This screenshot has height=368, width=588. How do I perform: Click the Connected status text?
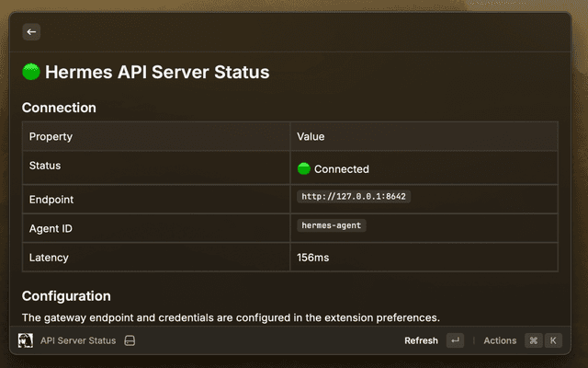342,169
